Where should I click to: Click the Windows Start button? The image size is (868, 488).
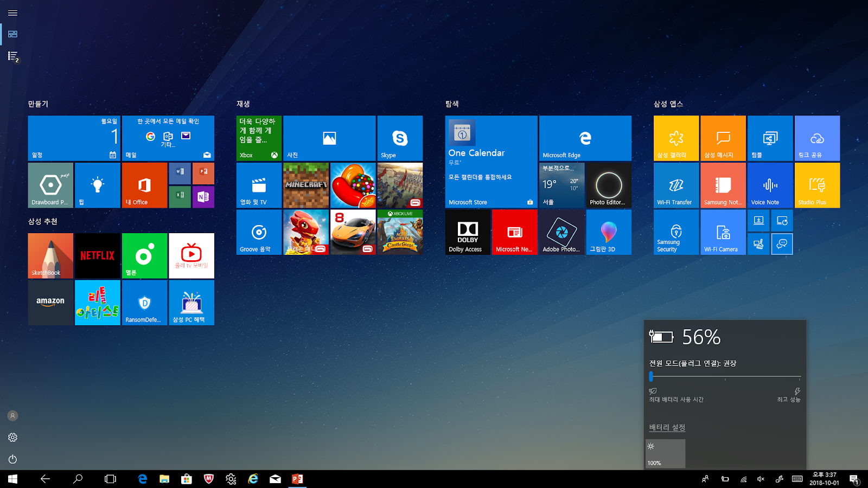coord(12,479)
